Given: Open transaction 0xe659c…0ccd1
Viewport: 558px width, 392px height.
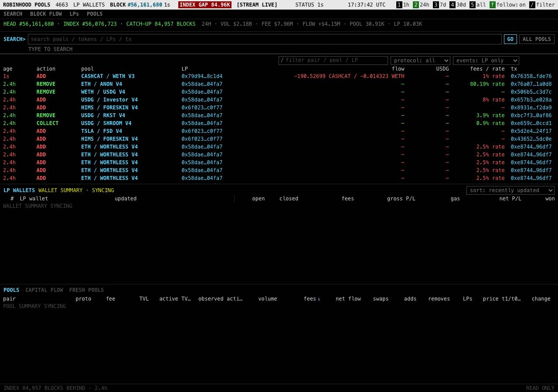Looking at the screenshot, I should click(531, 123).
